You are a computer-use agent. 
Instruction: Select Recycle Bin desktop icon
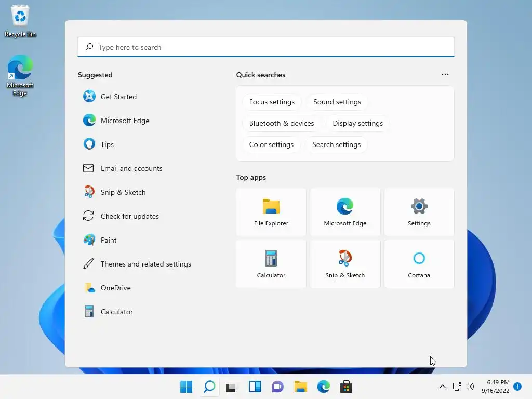(x=20, y=21)
